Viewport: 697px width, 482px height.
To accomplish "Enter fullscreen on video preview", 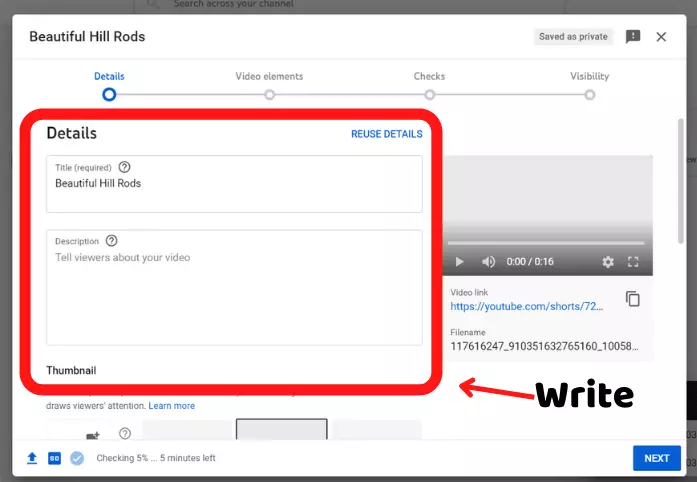I will click(633, 262).
